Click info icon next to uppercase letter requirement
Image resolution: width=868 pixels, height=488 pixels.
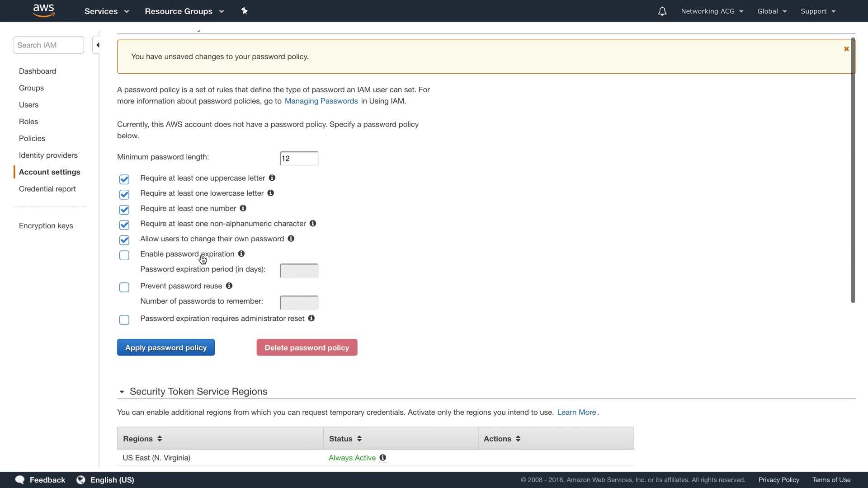coord(272,178)
